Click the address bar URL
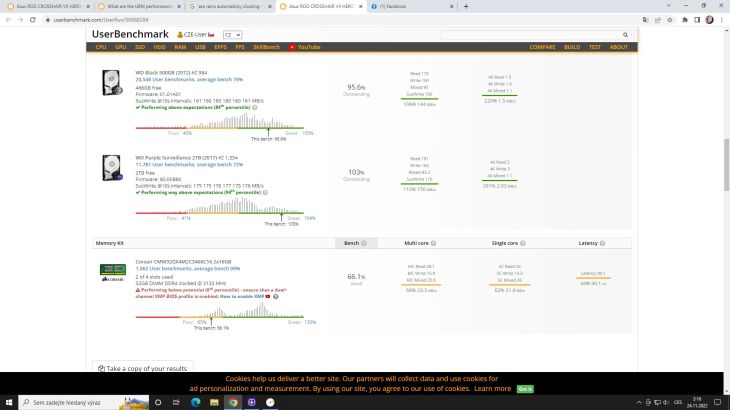Screen dimensions: 730x410 click(101, 20)
